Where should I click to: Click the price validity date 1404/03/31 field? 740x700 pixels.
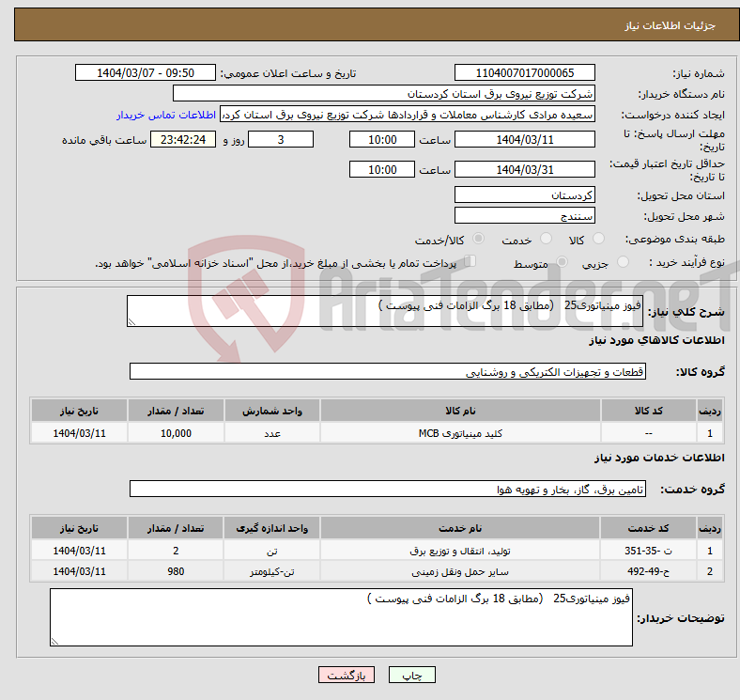click(524, 169)
